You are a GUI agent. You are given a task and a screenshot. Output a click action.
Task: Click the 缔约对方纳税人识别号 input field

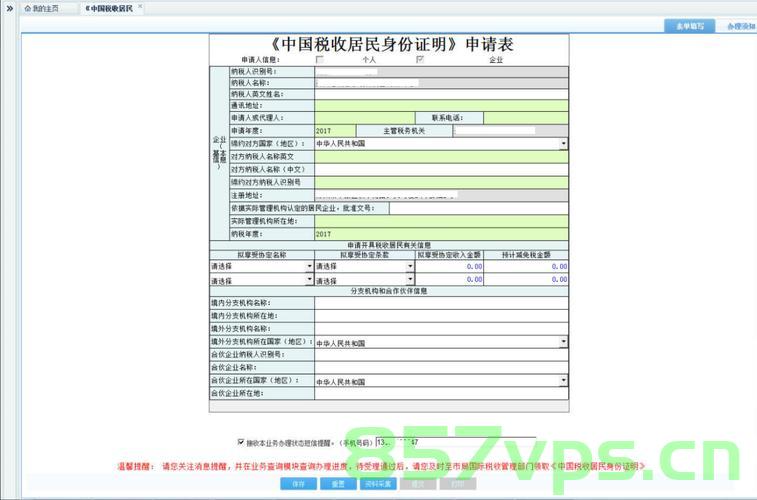click(x=441, y=182)
